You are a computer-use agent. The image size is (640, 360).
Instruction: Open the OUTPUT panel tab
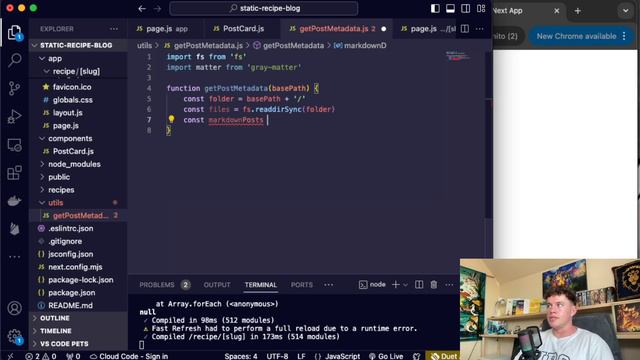[217, 284]
